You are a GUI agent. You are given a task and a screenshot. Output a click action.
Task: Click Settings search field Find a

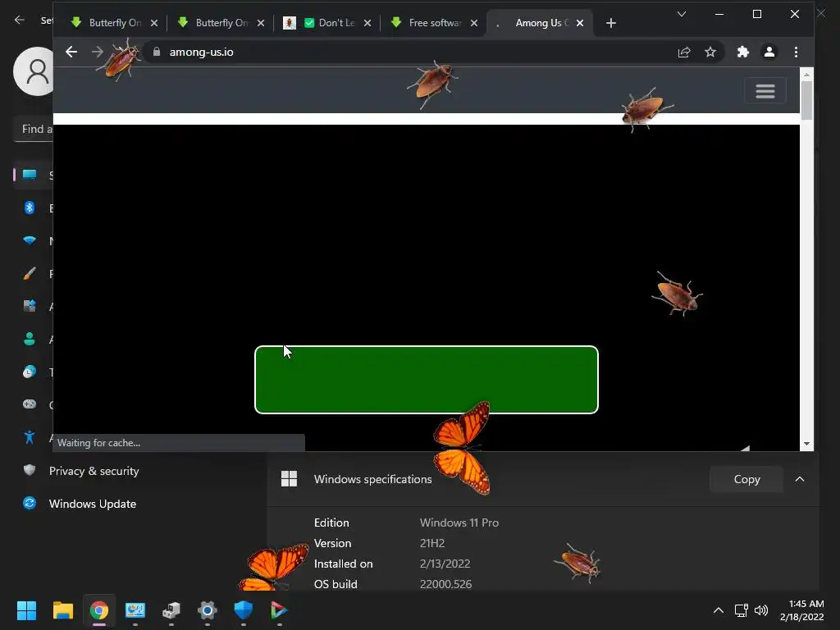33,129
